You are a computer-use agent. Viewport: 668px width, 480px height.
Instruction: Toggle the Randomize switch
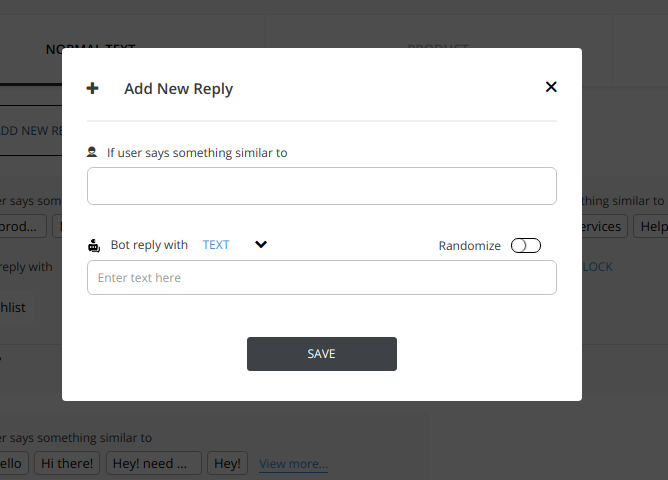pyautogui.click(x=526, y=245)
